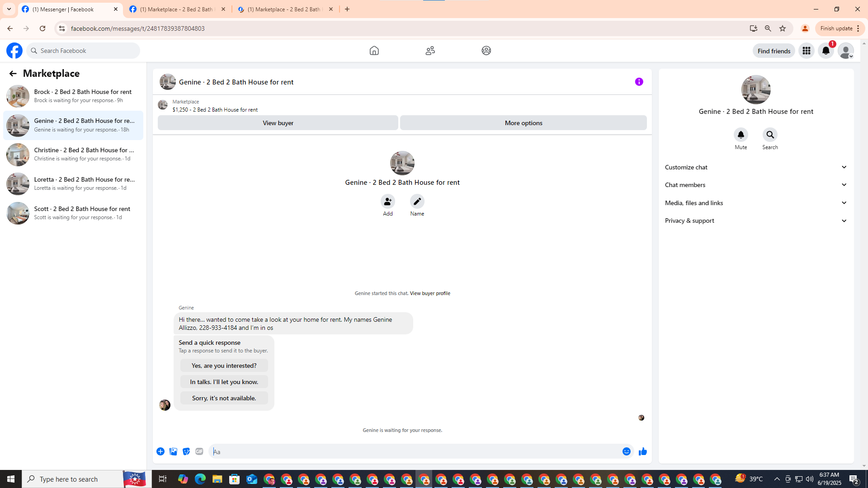Open Outlook from the taskbar
The width and height of the screenshot is (868, 488).
(x=252, y=479)
